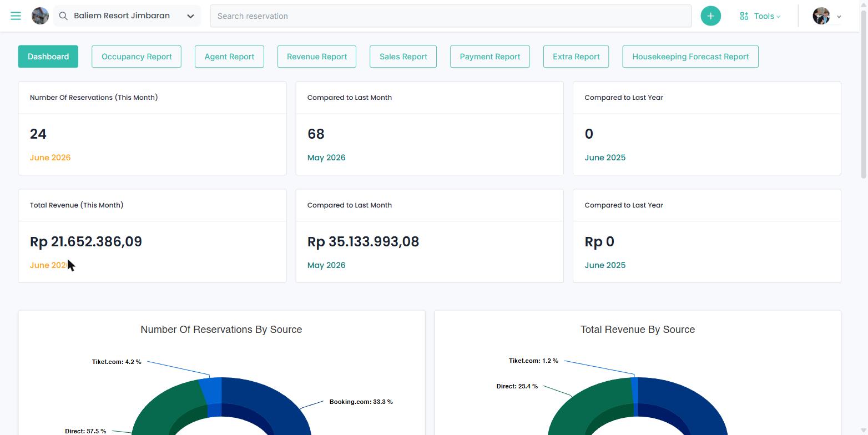Open Housekeeping Forecast Report

click(x=690, y=57)
